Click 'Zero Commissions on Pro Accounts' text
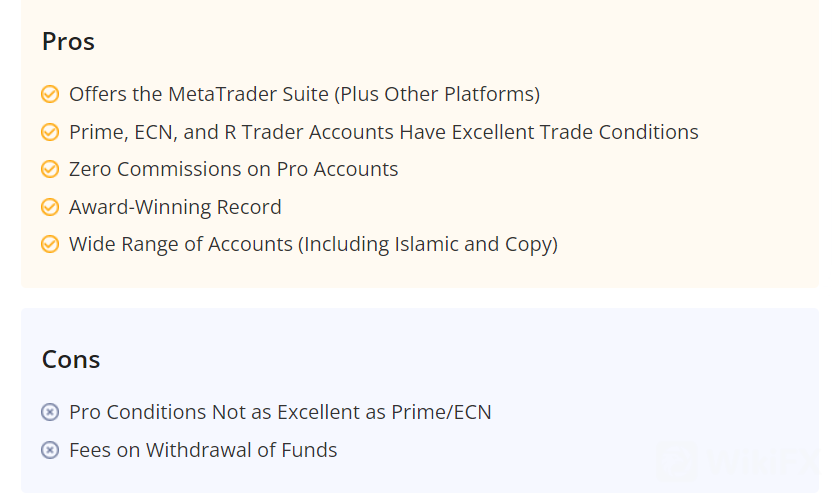This screenshot has height=500, width=832. 233,170
